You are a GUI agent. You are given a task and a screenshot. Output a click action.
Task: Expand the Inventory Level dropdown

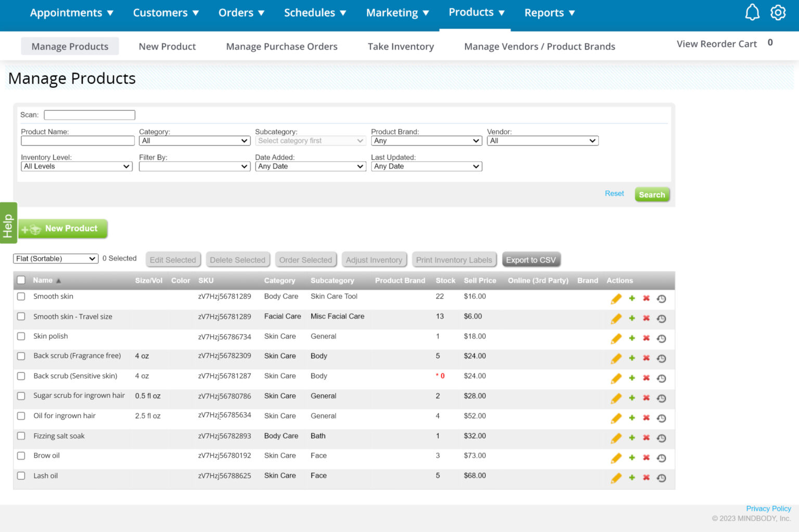pos(76,166)
